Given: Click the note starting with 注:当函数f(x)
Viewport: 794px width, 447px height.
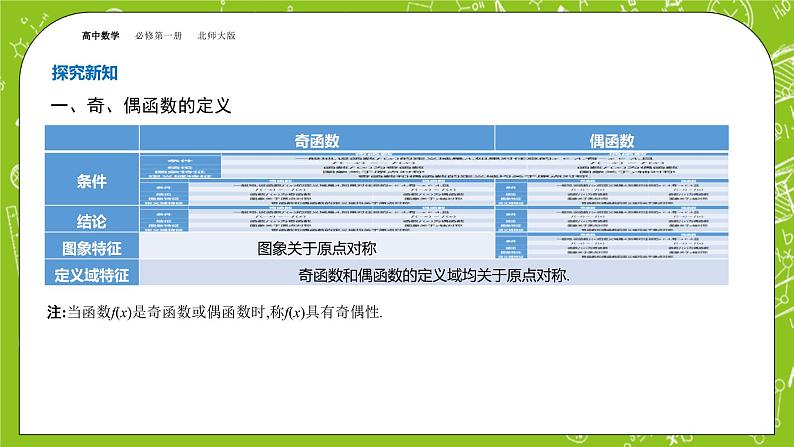Looking at the screenshot, I should [x=215, y=312].
